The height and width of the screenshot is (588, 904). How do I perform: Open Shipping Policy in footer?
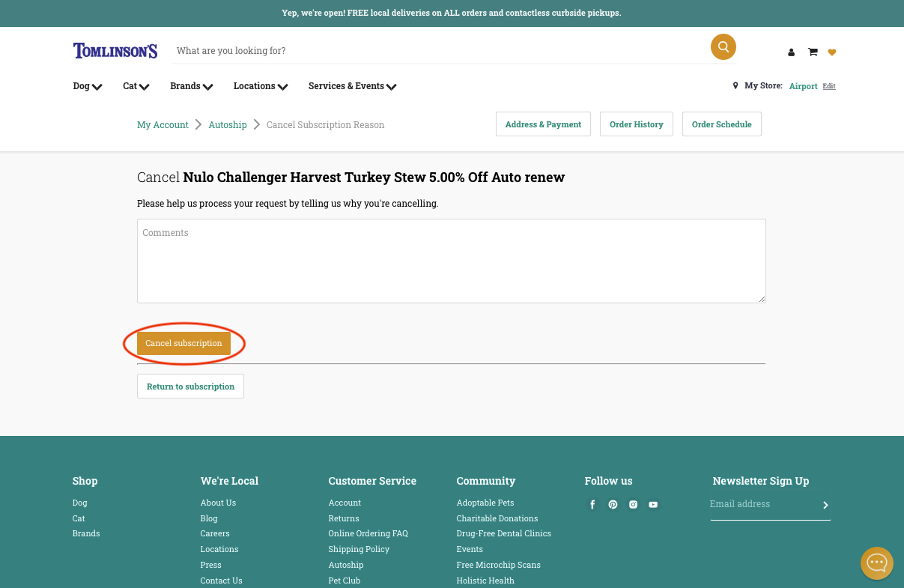pos(359,549)
